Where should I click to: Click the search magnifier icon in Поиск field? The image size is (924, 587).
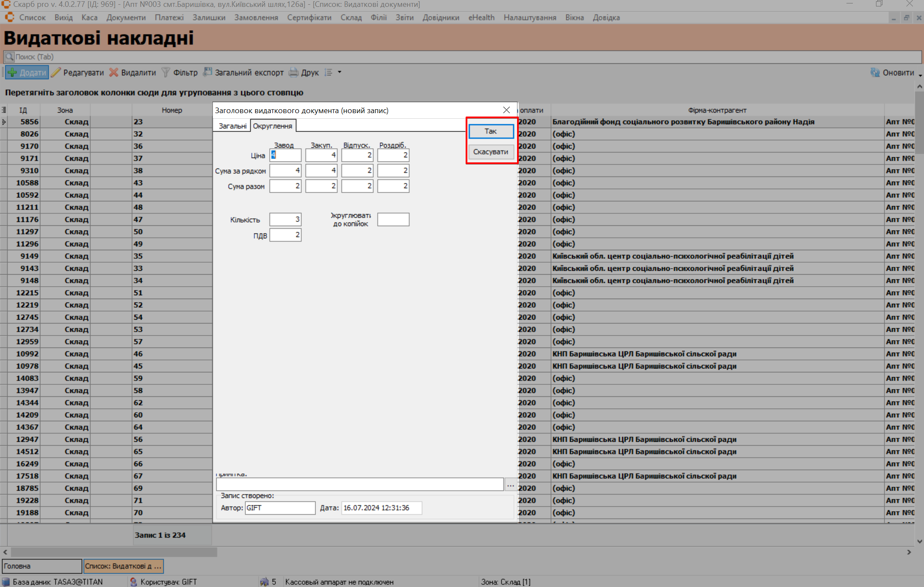point(9,57)
